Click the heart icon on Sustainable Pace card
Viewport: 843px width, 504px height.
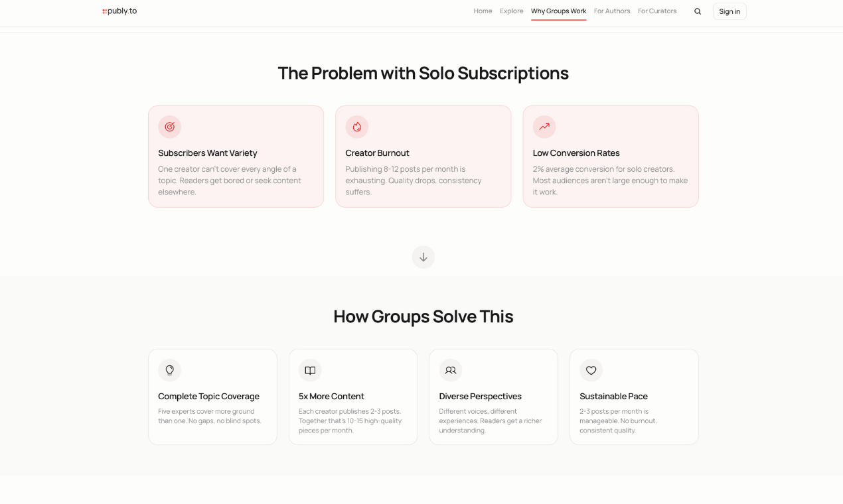pos(591,370)
